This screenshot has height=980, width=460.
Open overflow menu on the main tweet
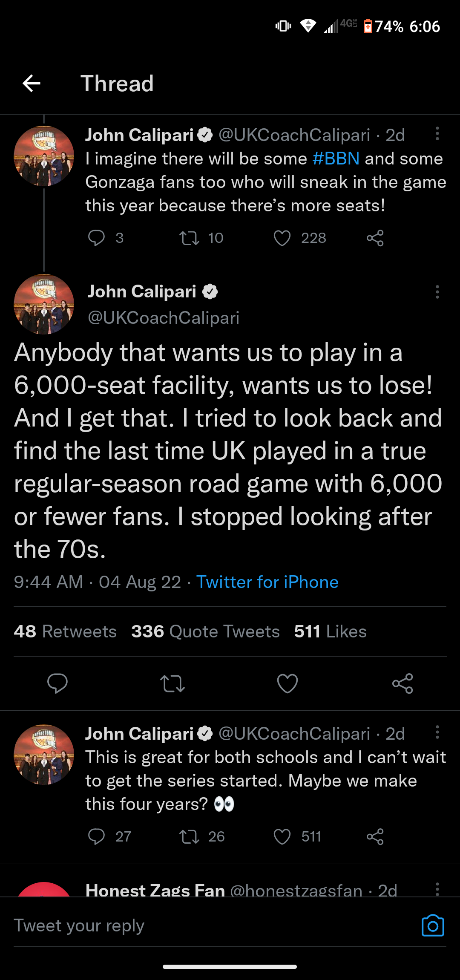tap(437, 292)
